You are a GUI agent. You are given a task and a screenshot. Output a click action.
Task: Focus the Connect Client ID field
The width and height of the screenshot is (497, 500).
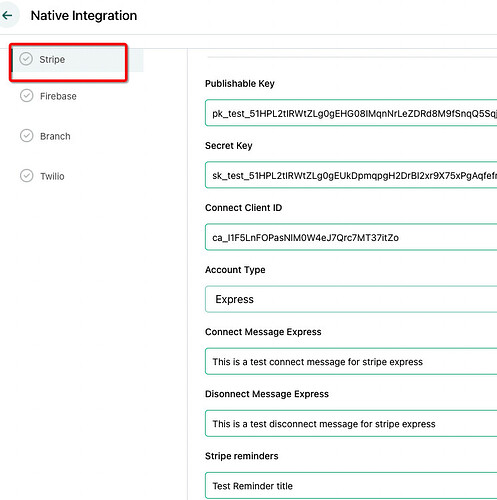351,237
